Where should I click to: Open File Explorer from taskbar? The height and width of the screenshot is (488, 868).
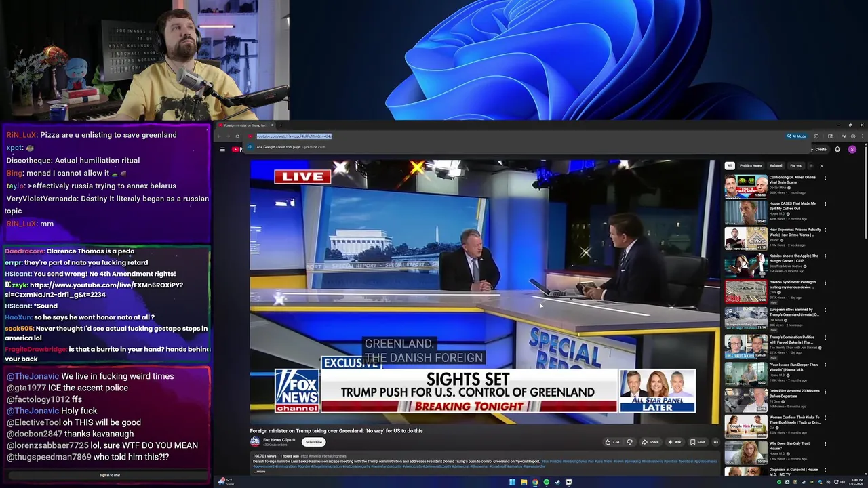[x=524, y=482]
